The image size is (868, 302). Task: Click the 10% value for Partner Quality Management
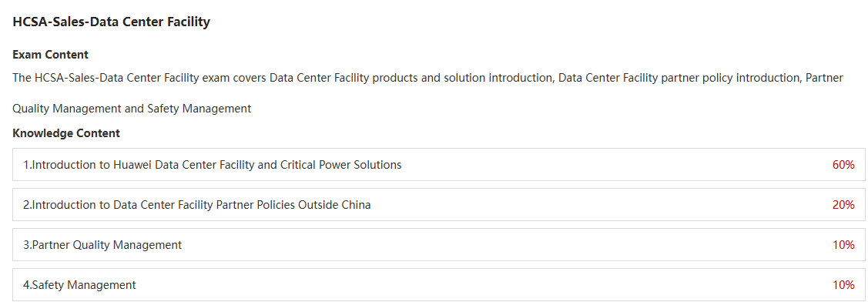coord(843,244)
